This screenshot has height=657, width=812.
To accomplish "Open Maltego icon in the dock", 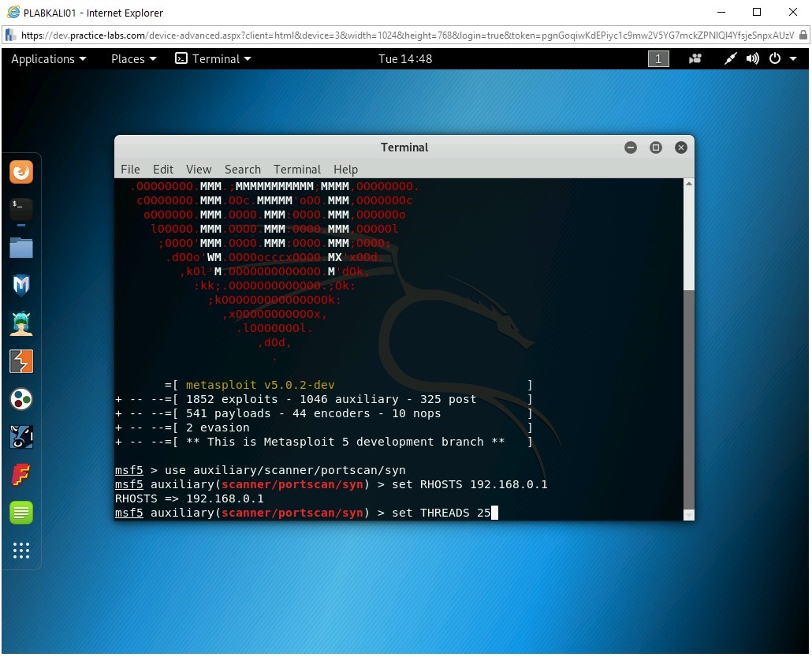I will tap(21, 399).
